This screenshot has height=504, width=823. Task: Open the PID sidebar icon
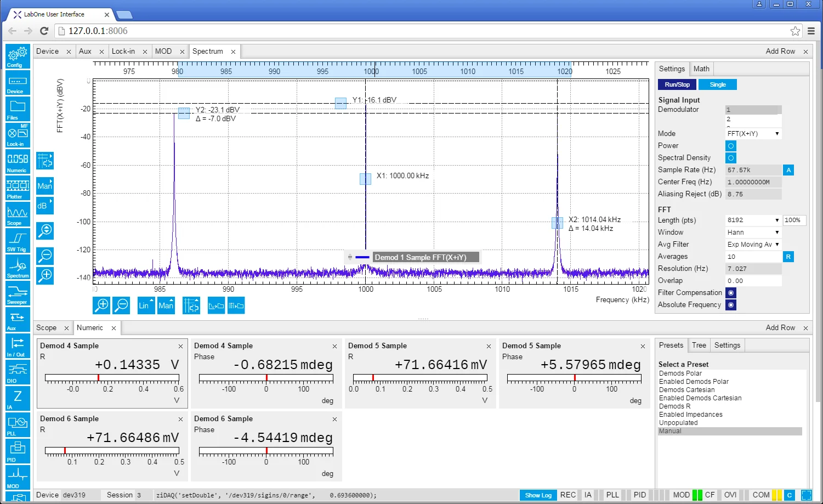pyautogui.click(x=18, y=451)
